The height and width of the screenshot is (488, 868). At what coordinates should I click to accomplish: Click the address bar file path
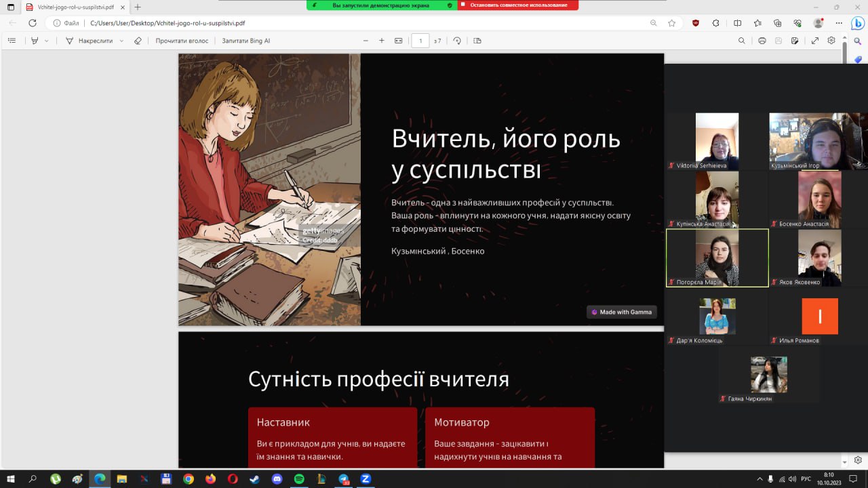(167, 23)
